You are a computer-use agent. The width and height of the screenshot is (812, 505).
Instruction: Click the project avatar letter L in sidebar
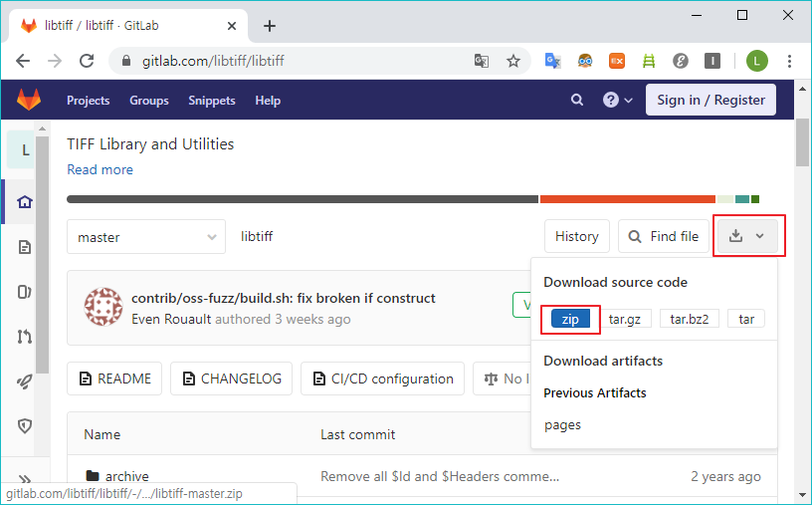click(21, 150)
